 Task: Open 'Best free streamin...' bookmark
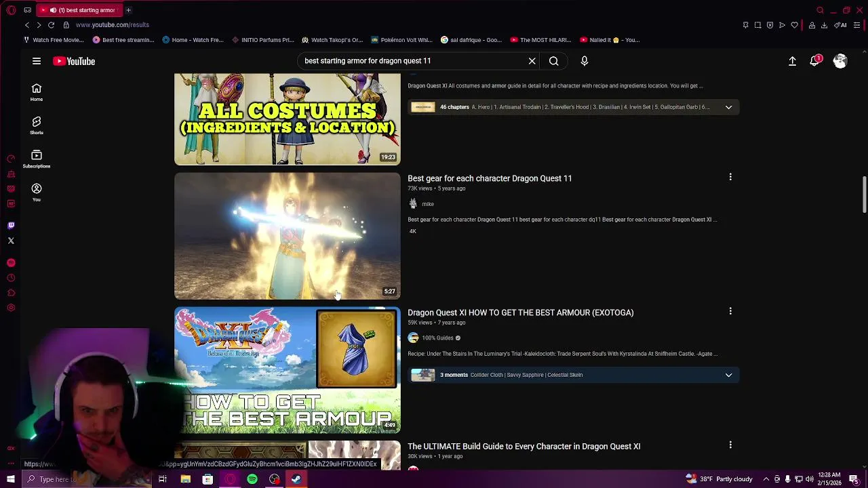pos(123,40)
